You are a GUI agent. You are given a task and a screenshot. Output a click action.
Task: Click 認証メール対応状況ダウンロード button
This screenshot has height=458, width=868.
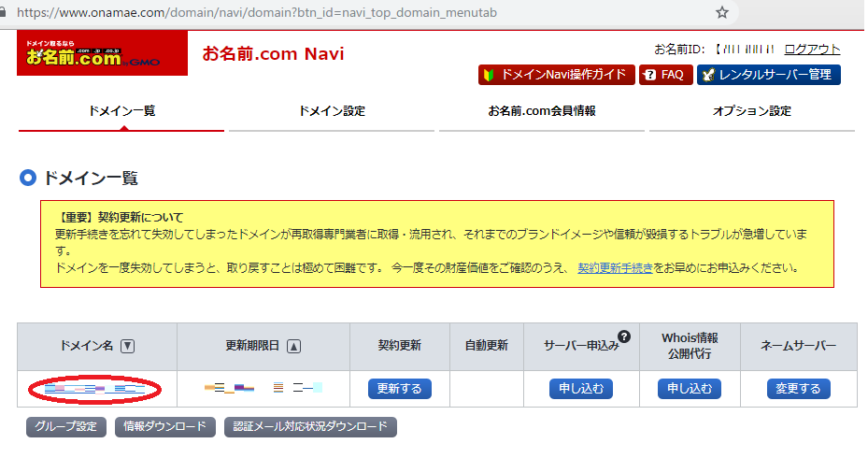point(310,427)
